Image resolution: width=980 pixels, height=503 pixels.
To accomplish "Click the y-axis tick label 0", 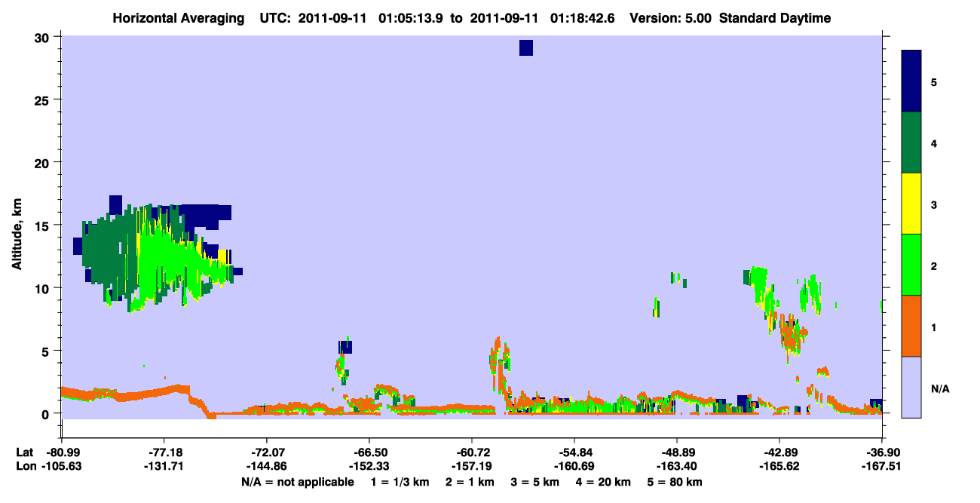I will [47, 413].
